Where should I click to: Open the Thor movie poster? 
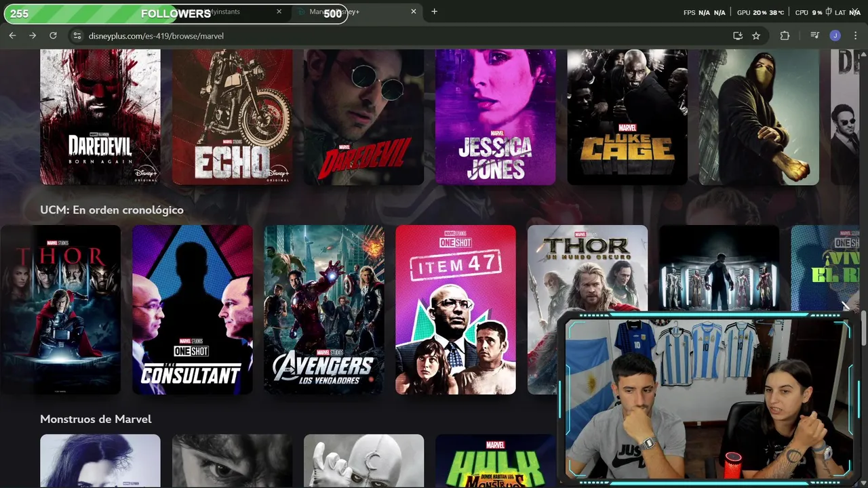coord(60,310)
